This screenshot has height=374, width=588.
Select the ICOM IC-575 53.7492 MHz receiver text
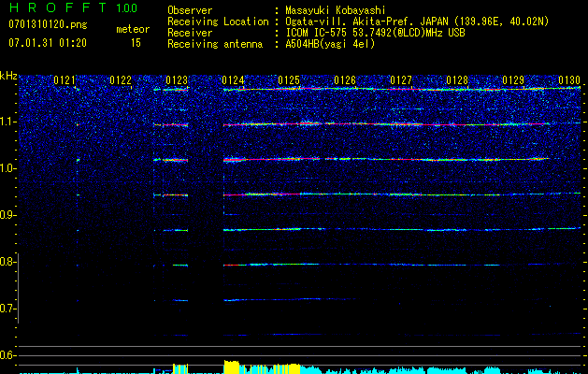point(375,33)
